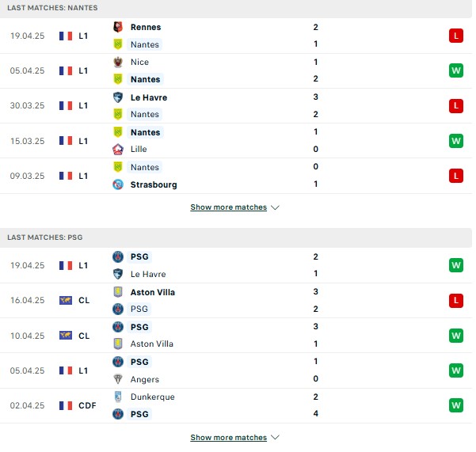Open the Strasbourg team link

coord(154,184)
